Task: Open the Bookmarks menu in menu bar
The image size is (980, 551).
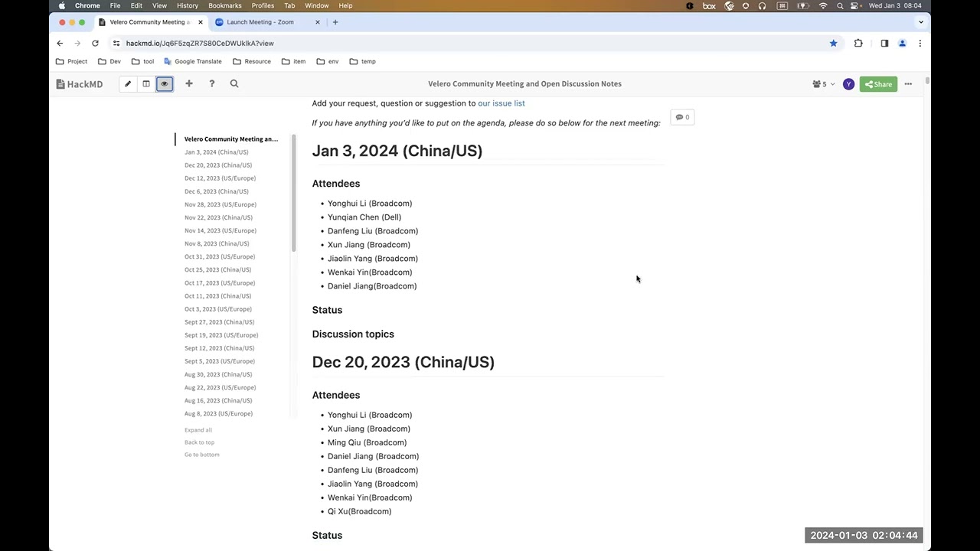Action: (x=225, y=5)
